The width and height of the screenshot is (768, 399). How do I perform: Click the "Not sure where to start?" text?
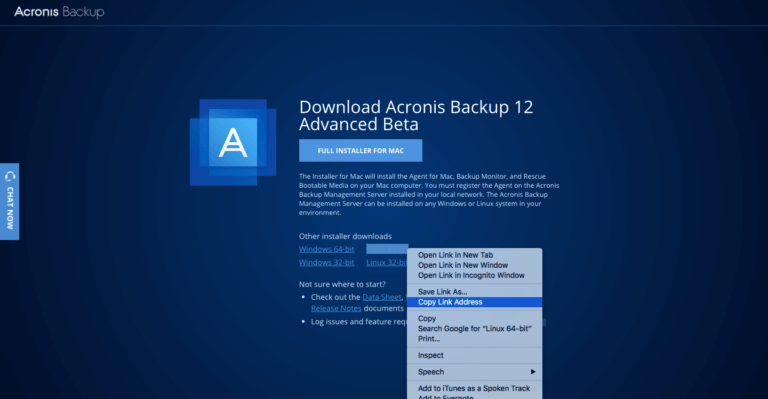[342, 284]
